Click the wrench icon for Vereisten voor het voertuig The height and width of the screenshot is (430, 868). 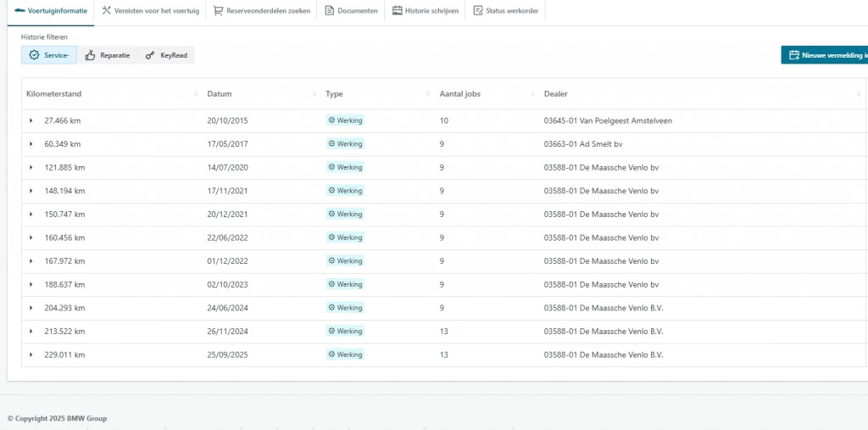106,11
